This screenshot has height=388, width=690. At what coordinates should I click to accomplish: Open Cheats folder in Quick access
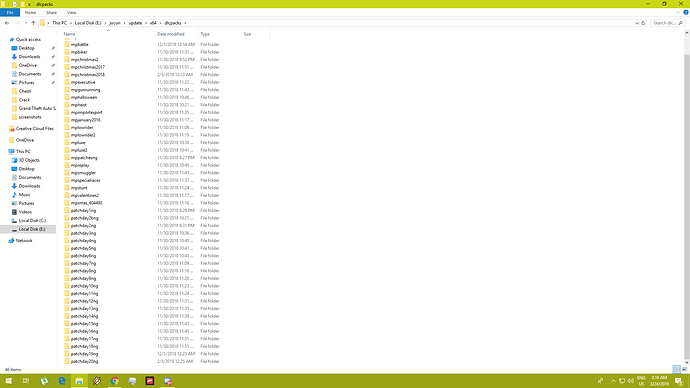[25, 91]
